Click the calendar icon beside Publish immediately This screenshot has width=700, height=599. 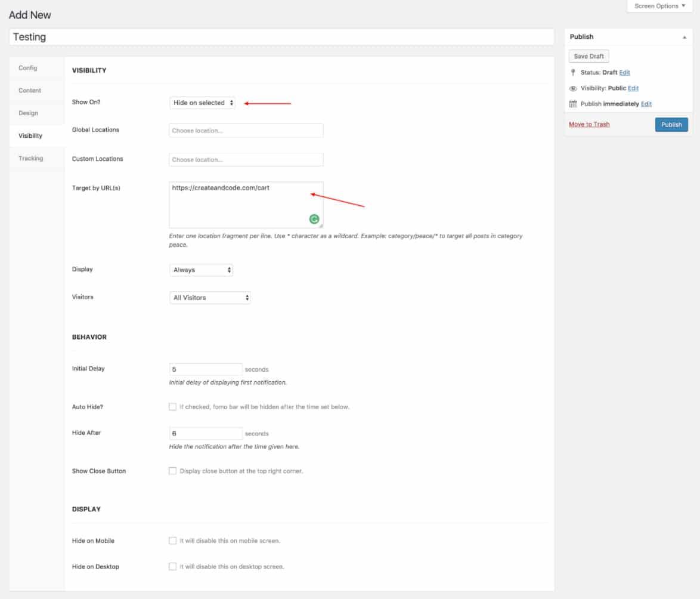[x=573, y=104]
